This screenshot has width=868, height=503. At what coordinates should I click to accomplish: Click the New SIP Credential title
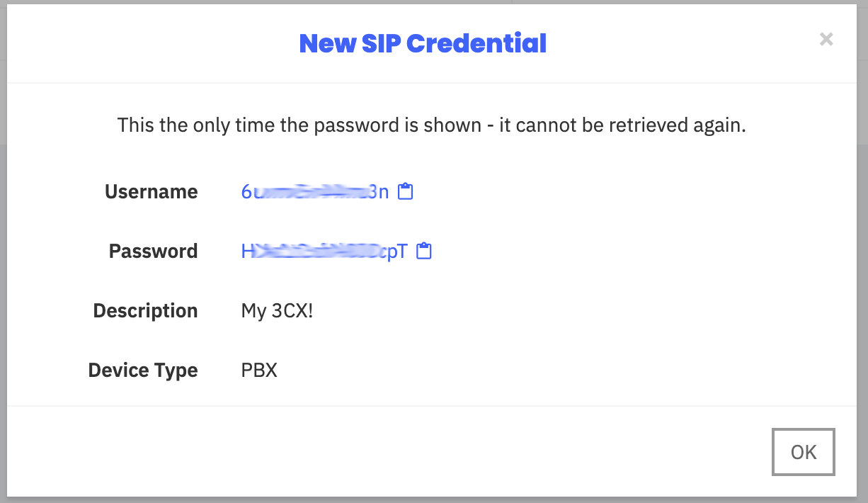click(x=423, y=43)
